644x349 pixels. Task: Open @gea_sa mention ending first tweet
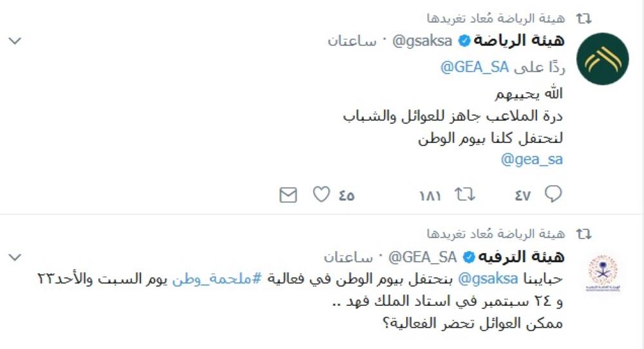532,159
